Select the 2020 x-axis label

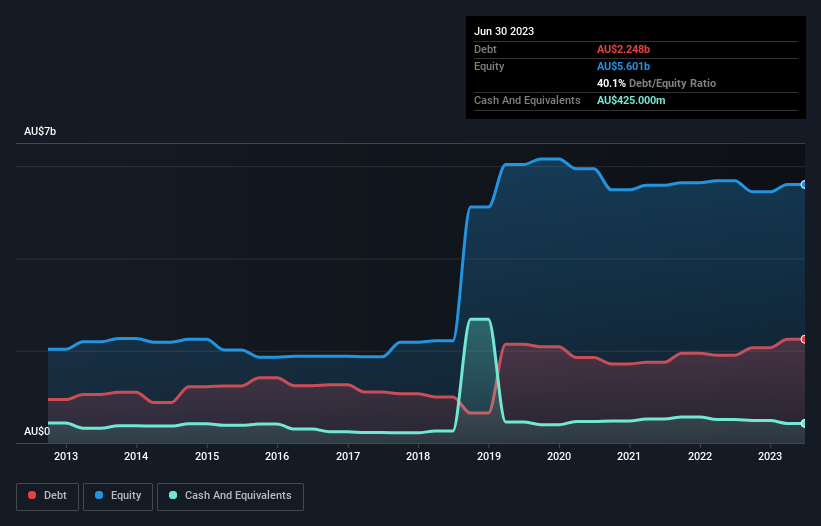[559, 456]
